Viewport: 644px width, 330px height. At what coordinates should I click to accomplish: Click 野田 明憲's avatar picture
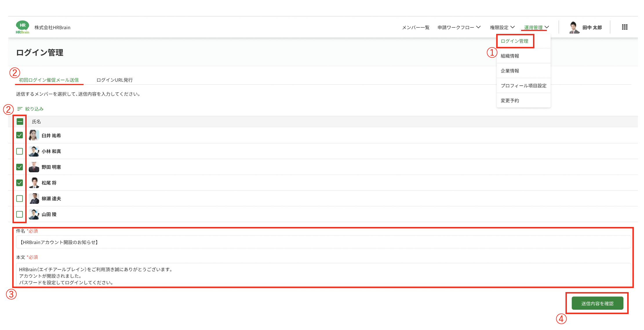[34, 167]
